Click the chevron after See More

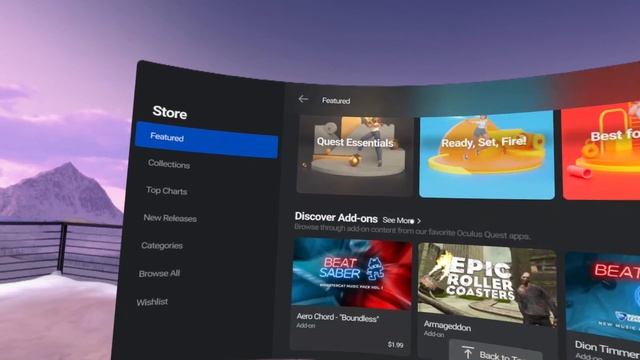click(x=419, y=221)
